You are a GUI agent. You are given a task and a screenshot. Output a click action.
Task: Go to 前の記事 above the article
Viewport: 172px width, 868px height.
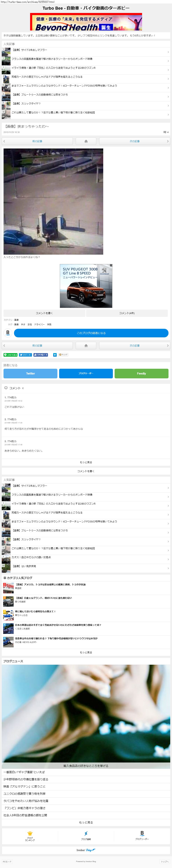coord(37,141)
